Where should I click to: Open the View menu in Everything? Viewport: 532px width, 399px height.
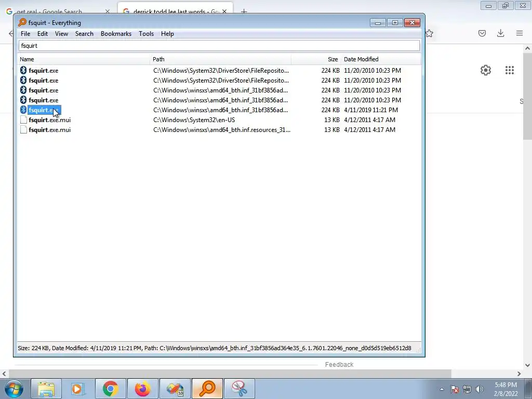61,34
